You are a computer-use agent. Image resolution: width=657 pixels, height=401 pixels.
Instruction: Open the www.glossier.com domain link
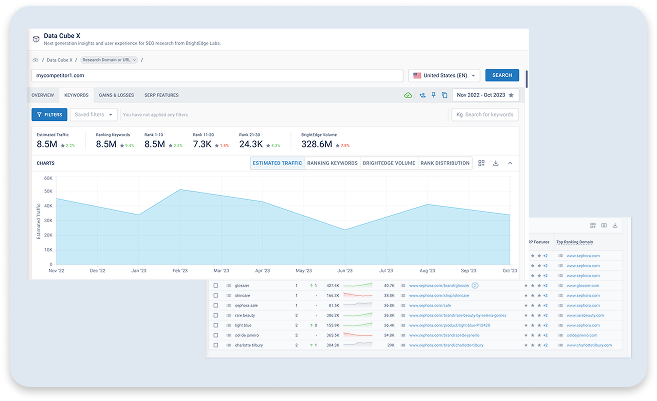[583, 286]
